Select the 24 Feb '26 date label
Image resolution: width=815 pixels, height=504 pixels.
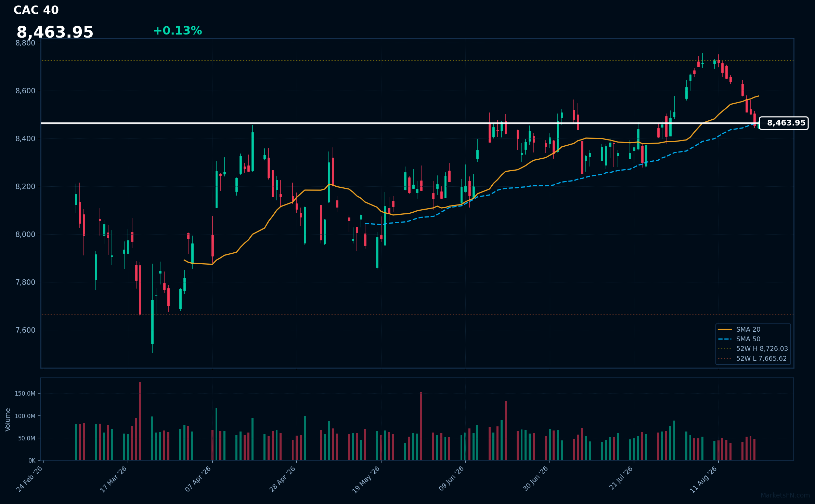point(30,479)
